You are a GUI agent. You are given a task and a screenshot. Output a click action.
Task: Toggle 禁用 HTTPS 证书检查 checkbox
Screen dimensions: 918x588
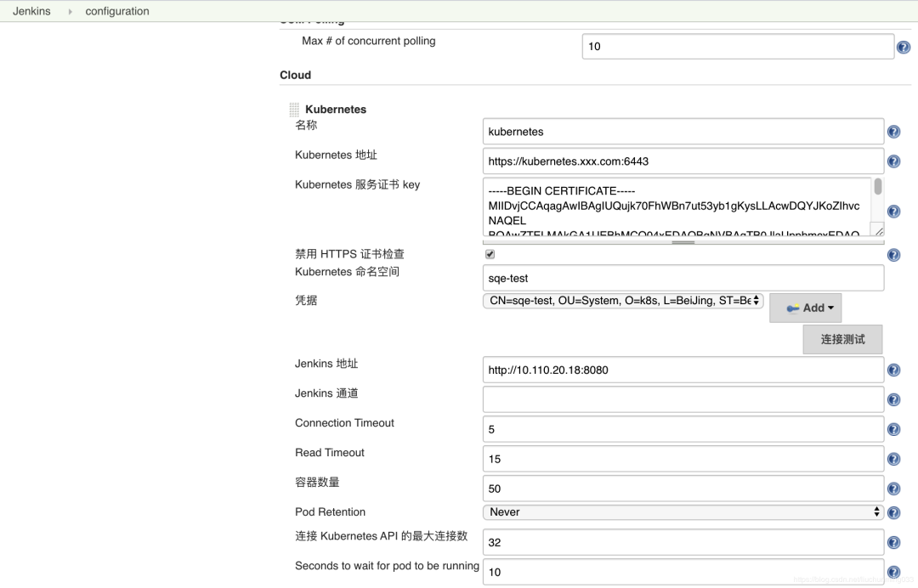click(x=490, y=255)
